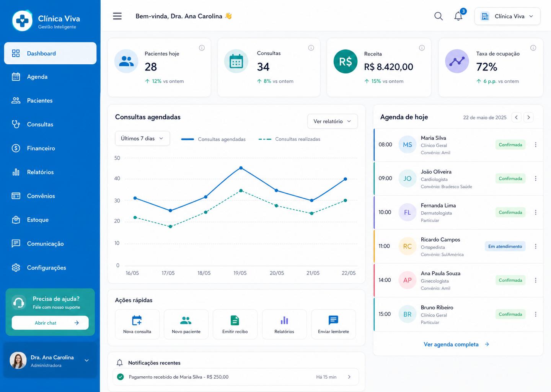Click the Enviar lembrete quick action

[333, 324]
